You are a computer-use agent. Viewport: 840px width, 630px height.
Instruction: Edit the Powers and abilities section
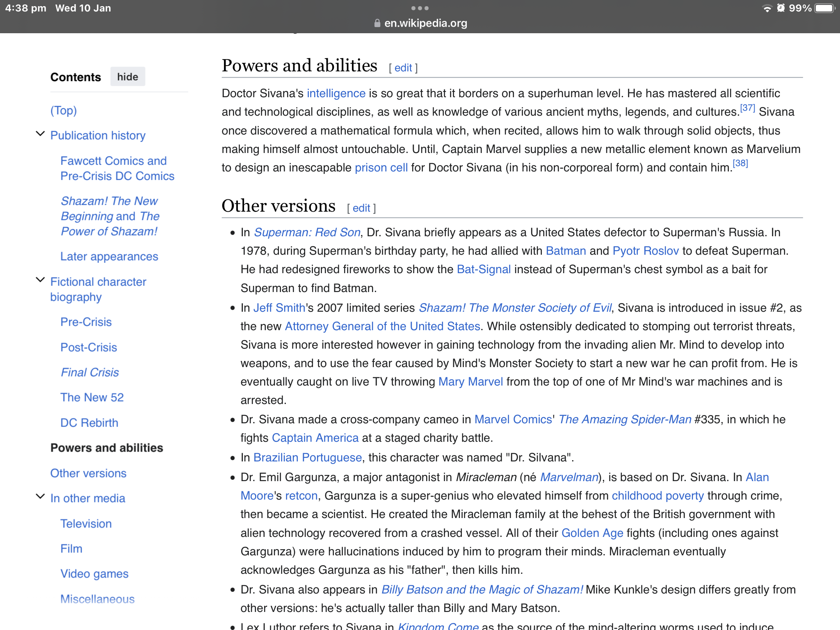point(403,68)
